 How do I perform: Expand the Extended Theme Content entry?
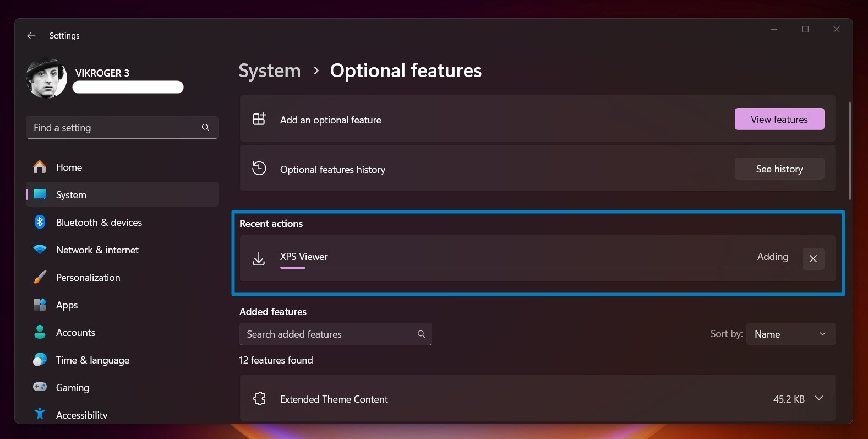[819, 398]
